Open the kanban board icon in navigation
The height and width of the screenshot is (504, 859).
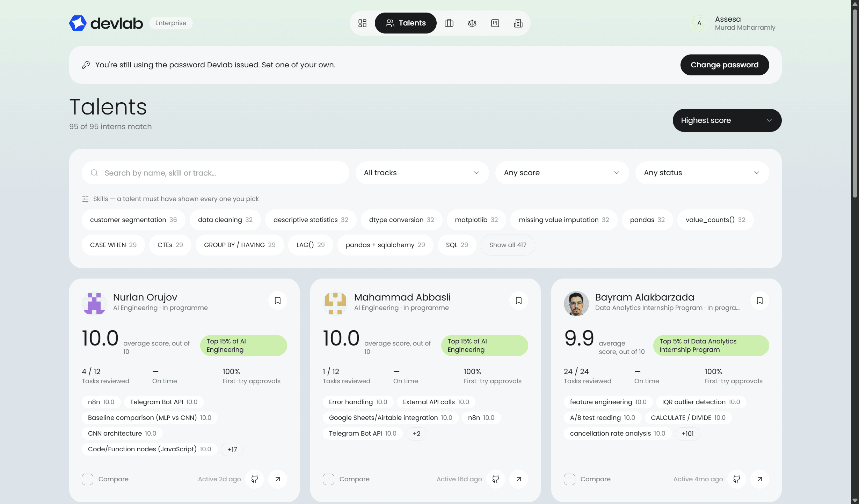(x=495, y=23)
